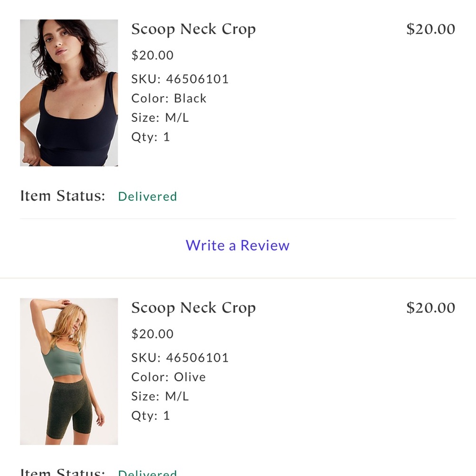Click the Delivered status for the olive crop
The height and width of the screenshot is (476, 476).
pyautogui.click(x=147, y=473)
